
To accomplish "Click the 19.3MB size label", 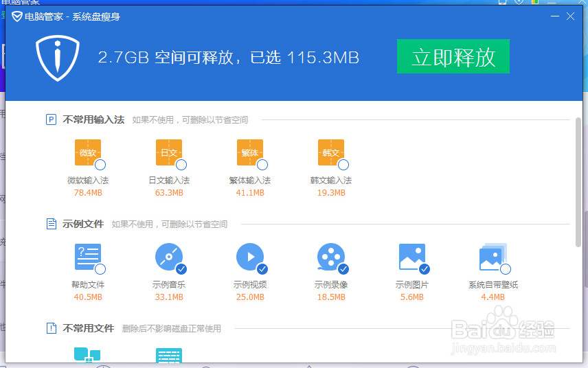I will click(331, 193).
